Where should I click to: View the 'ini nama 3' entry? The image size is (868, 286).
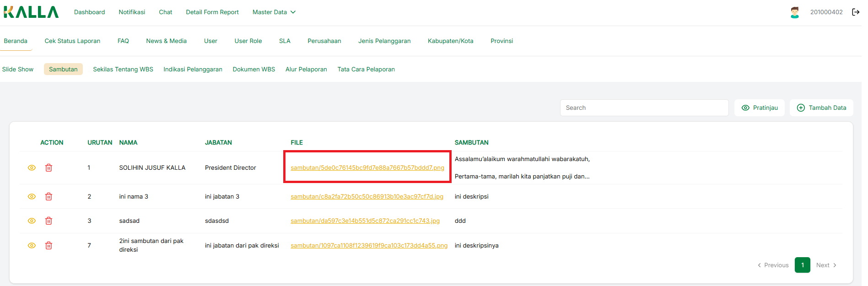coord(32,197)
